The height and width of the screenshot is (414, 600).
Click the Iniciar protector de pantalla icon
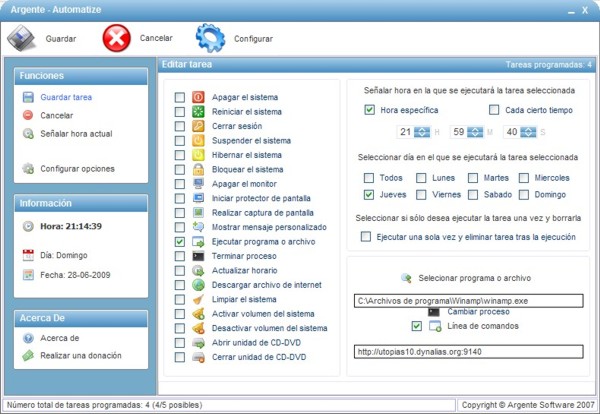198,198
